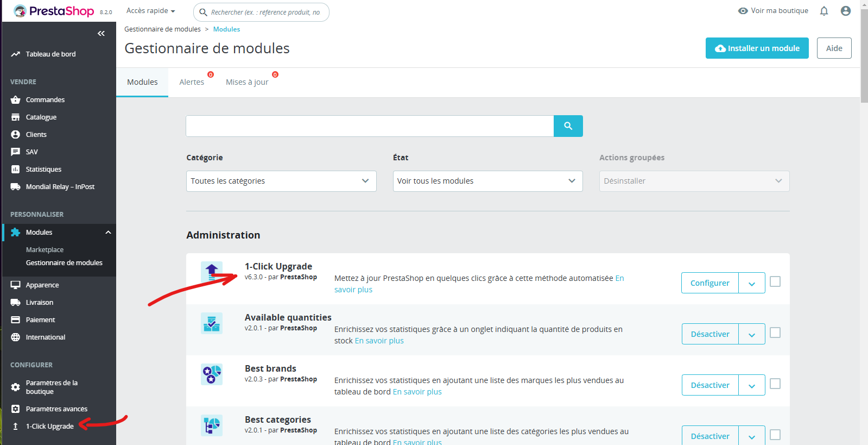Click Désactiver for Available quantities
The image size is (868, 445).
[710, 334]
